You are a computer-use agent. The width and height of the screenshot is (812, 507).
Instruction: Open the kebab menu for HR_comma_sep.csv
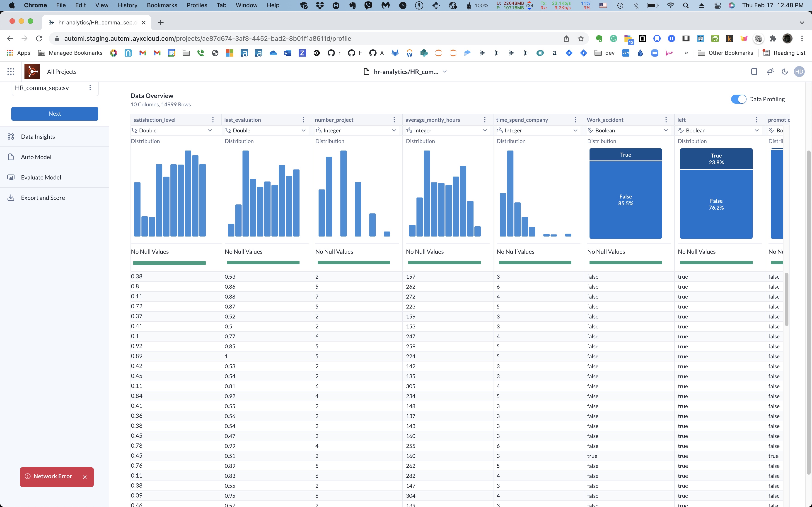pos(90,88)
